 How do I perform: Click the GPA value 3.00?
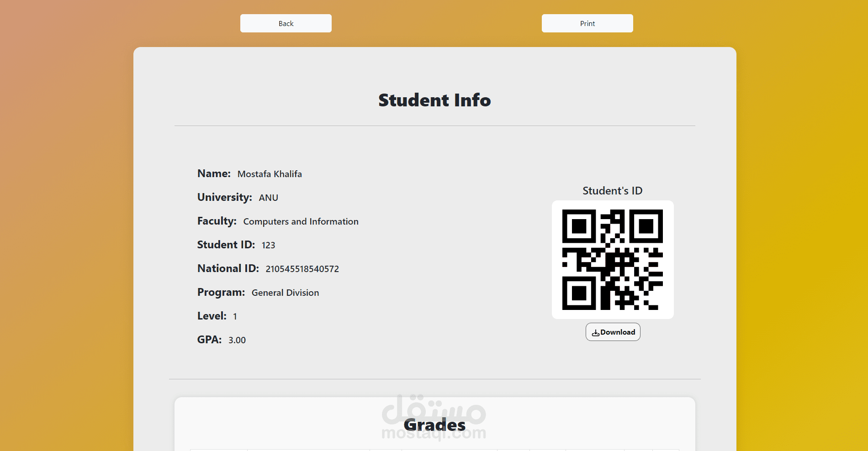(237, 340)
